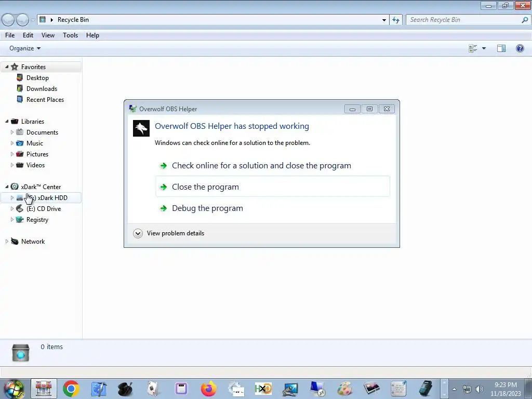The width and height of the screenshot is (532, 399).
Task: Open the remote desktop taskbar icon
Action: 317,389
